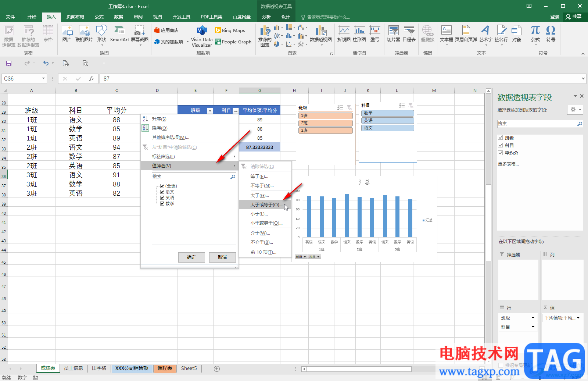Viewport: 588px width, 381px height.
Task: Open the Office app store
Action: pyautogui.click(x=166, y=31)
